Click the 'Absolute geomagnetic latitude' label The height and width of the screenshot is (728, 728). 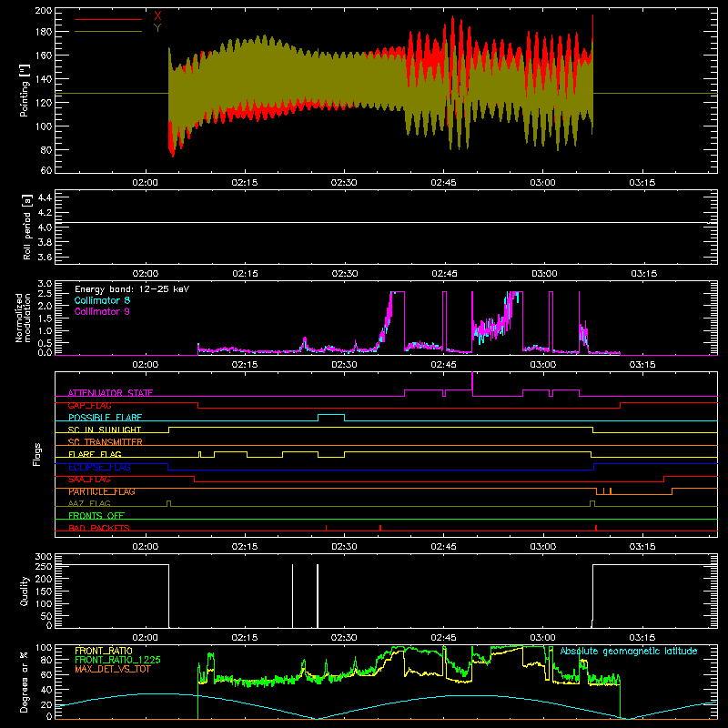(x=629, y=651)
